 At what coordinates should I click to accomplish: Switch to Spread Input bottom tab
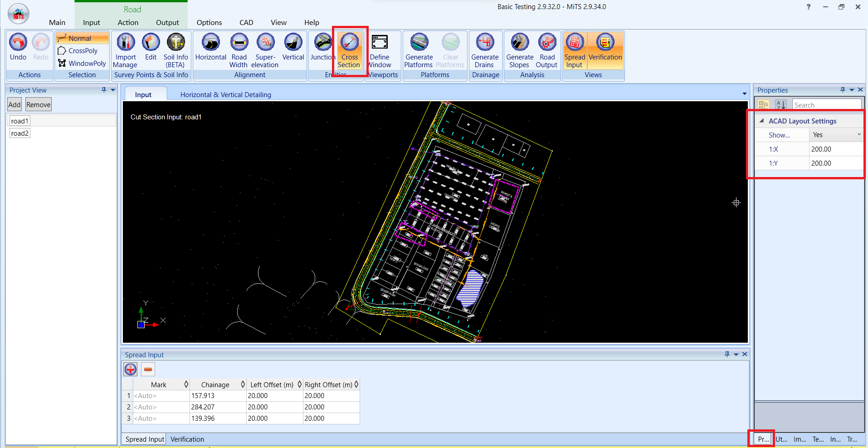145,439
